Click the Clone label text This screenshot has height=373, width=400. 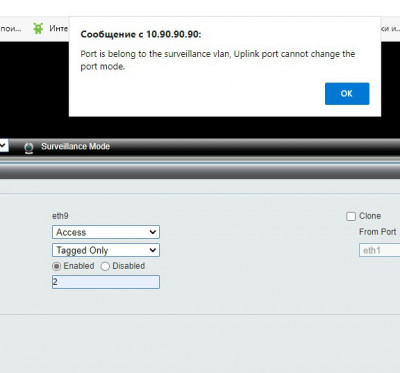pyautogui.click(x=370, y=216)
